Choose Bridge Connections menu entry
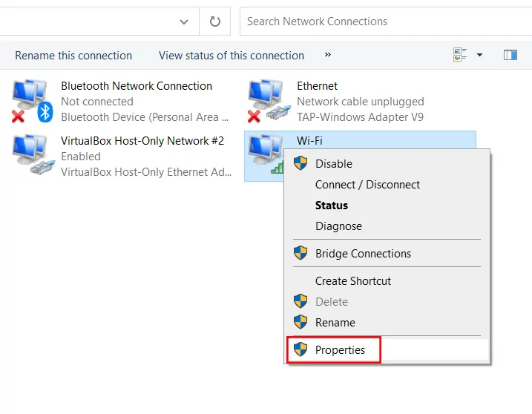 (387, 254)
